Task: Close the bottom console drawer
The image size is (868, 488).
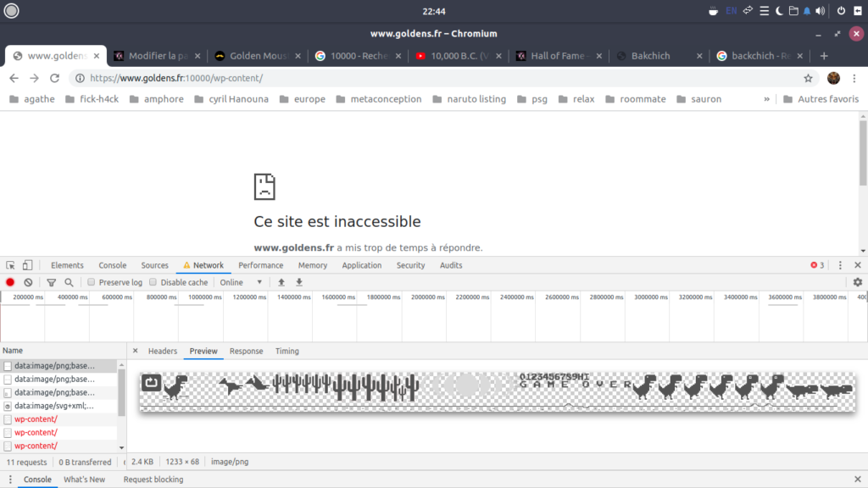Action: click(858, 480)
